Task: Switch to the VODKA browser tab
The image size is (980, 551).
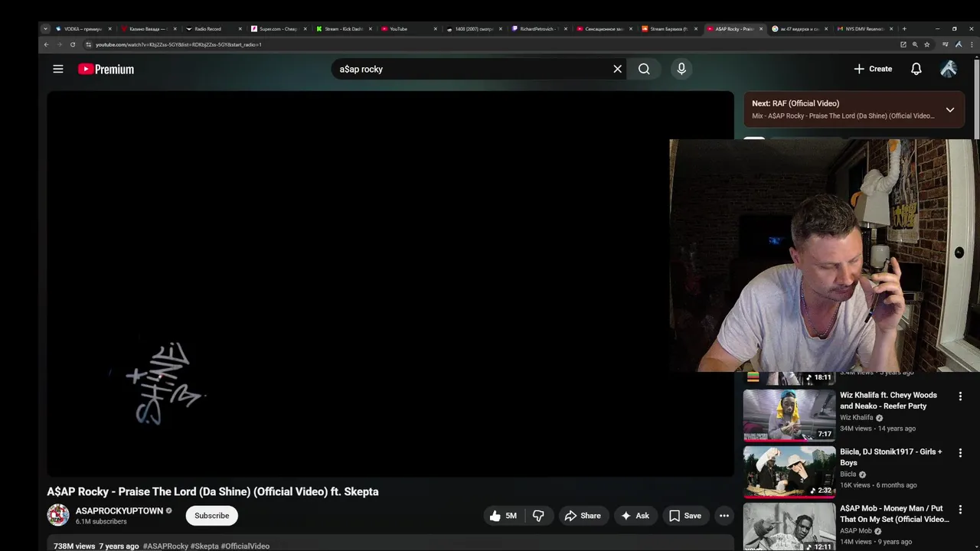Action: [83, 29]
